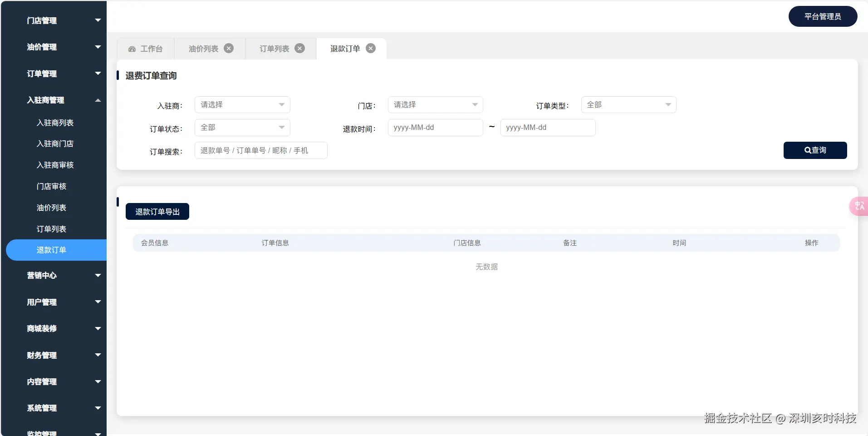
Task: Close the 退款订单 tab
Action: [371, 48]
